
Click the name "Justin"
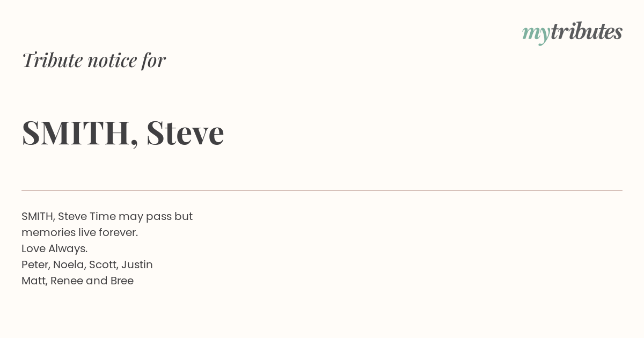click(x=137, y=264)
